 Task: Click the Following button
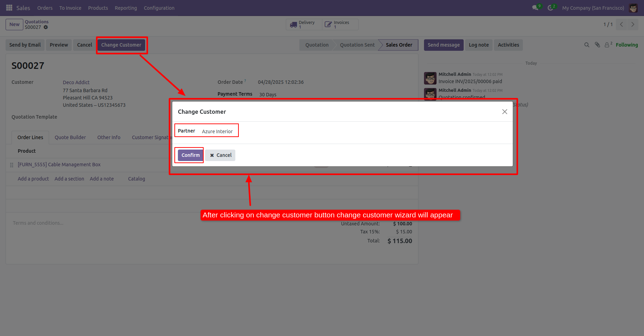[627, 45]
